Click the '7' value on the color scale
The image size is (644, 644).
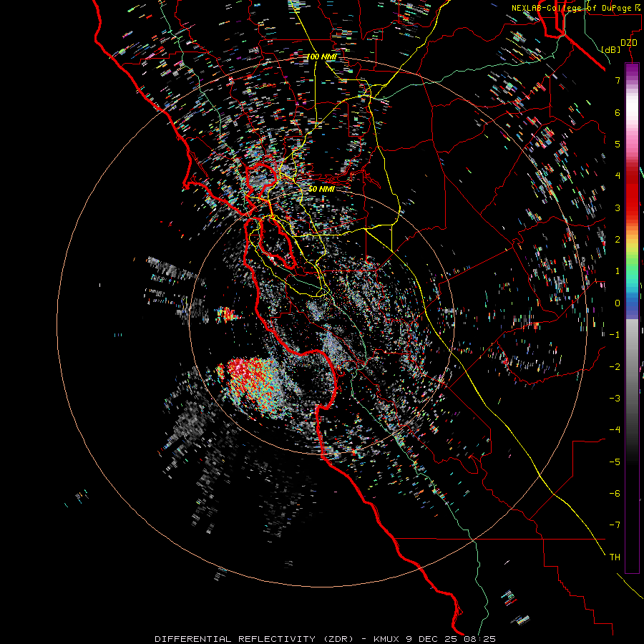[x=618, y=80]
